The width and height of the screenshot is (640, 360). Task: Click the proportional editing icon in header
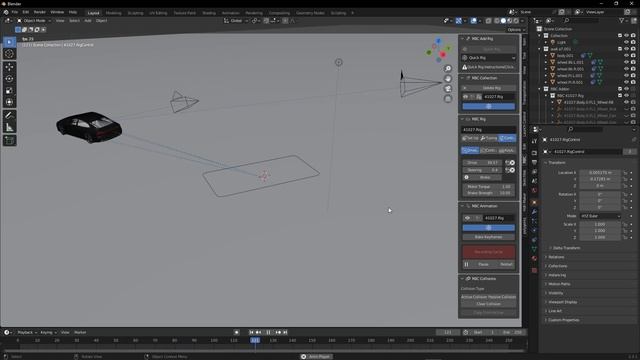pyautogui.click(x=285, y=20)
